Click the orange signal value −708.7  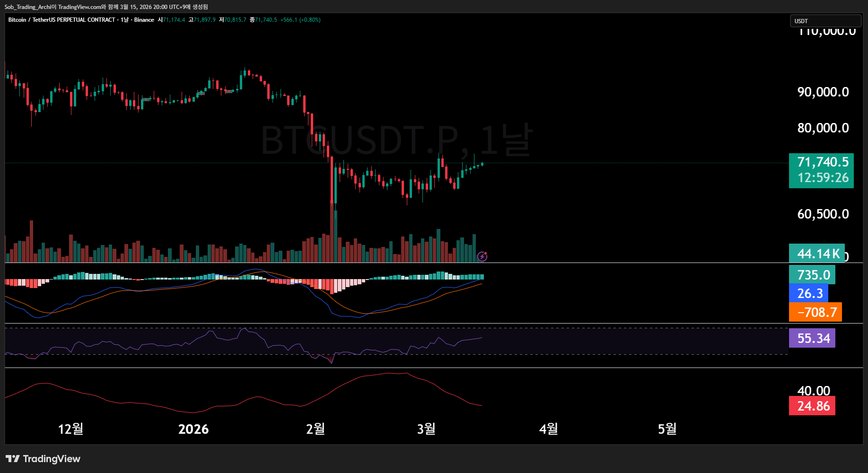[x=816, y=312]
